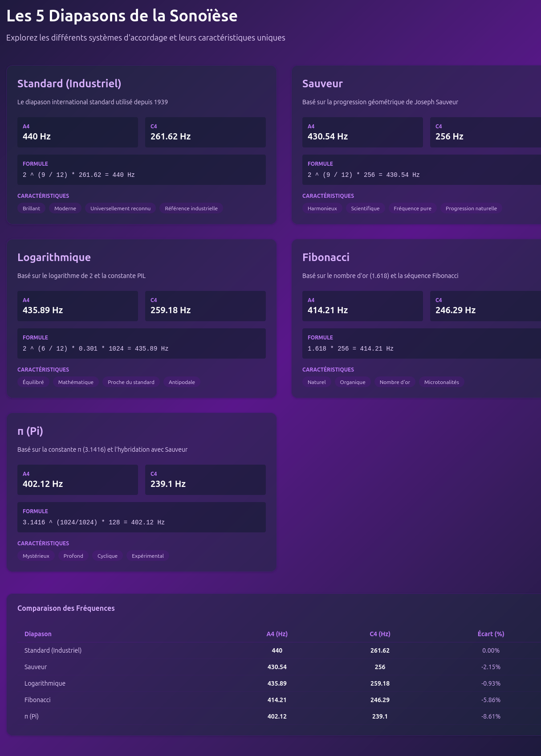The width and height of the screenshot is (541, 756).
Task: Select the Logarithmique row in comparison table
Action: (x=45, y=683)
